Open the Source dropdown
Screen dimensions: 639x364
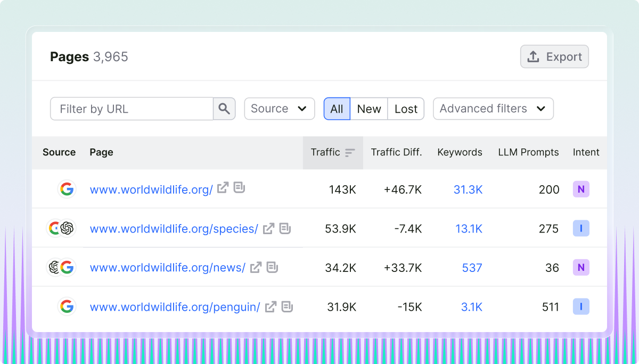280,109
